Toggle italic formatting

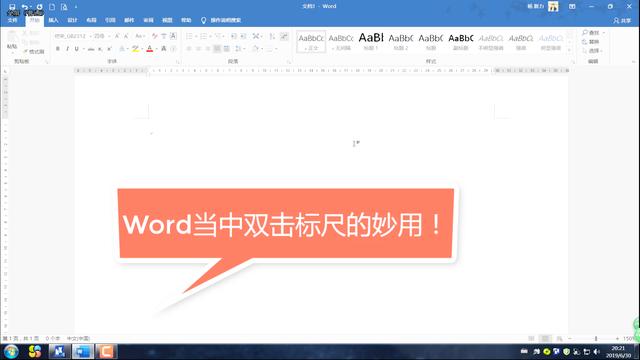pyautogui.click(x=67, y=49)
